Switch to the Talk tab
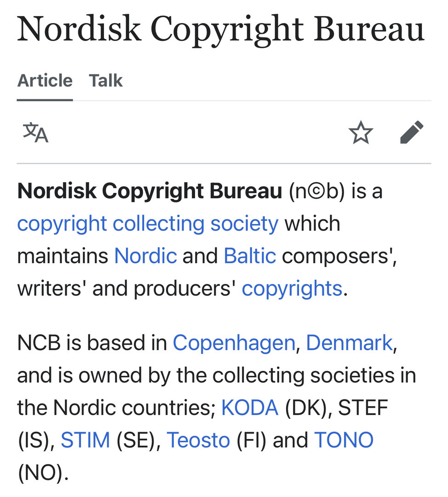This screenshot has height=497, width=448. point(106,81)
